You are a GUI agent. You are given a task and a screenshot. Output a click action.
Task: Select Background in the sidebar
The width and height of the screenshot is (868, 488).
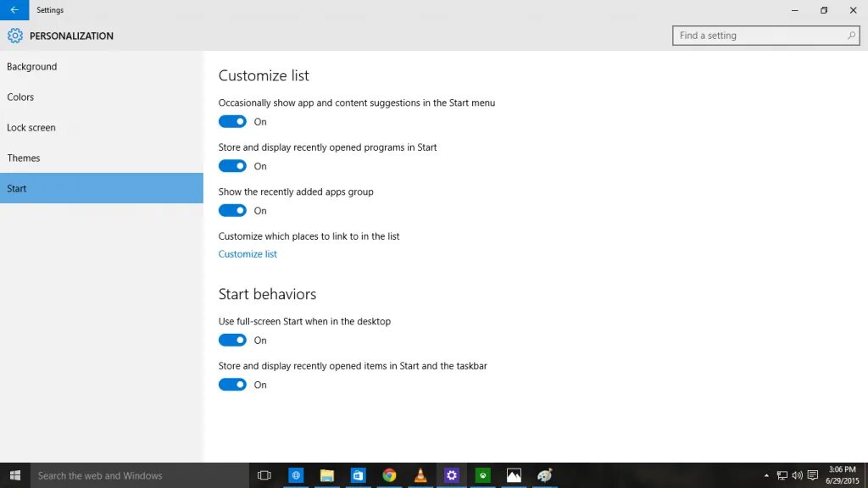[x=102, y=66]
